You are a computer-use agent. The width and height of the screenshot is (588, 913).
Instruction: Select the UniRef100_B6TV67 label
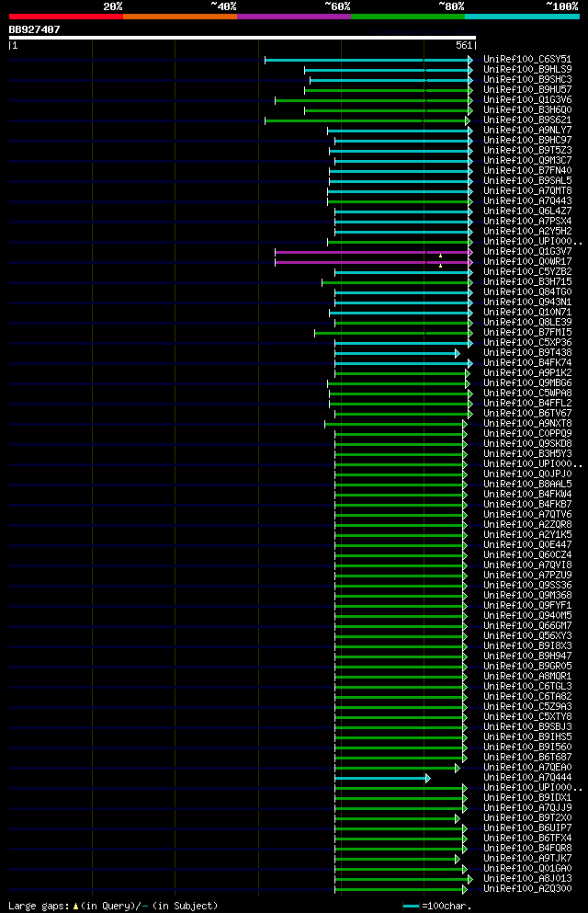(x=527, y=414)
